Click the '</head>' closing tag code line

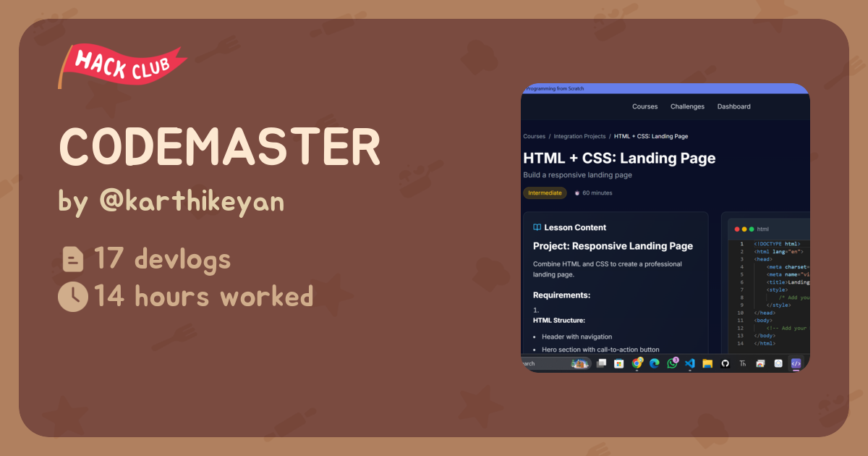click(765, 313)
